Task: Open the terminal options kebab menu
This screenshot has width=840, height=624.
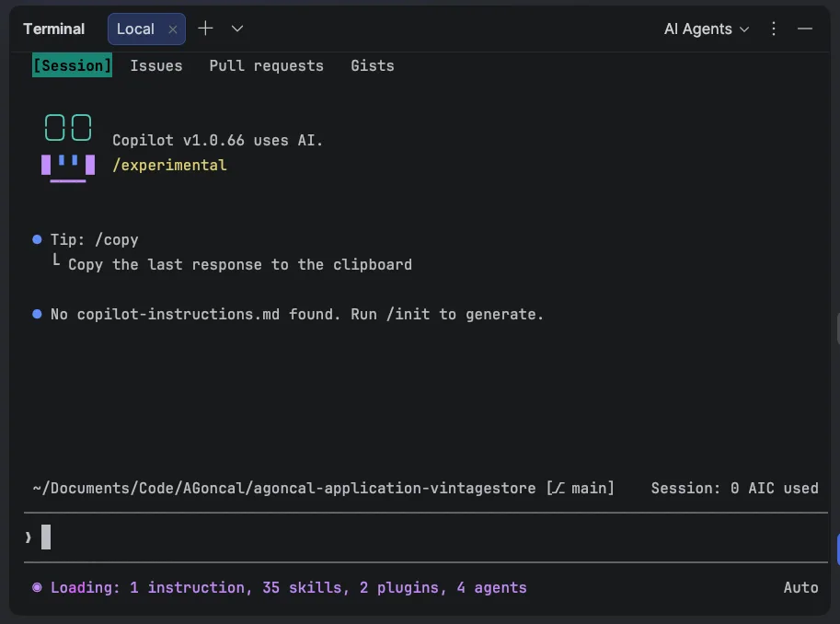Action: tap(774, 29)
